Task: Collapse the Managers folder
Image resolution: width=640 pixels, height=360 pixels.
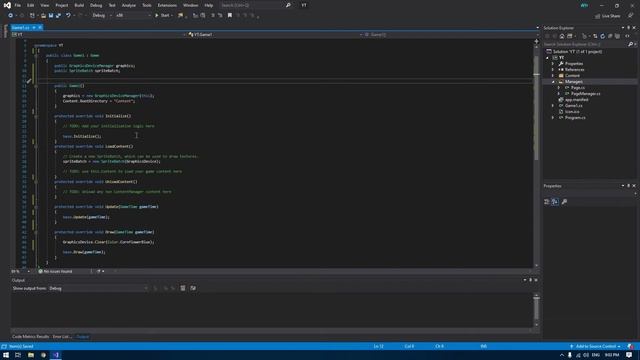Action: [x=553, y=82]
